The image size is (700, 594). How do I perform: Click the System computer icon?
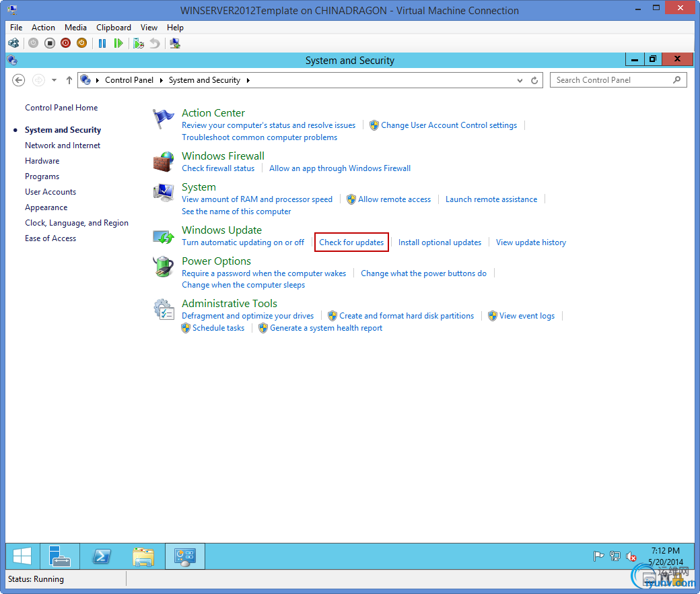click(163, 193)
